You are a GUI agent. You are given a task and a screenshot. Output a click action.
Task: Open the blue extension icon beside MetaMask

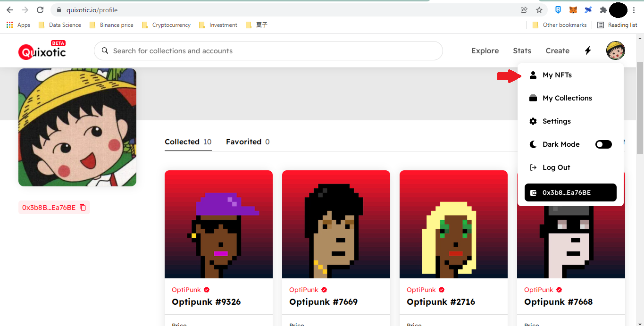588,10
